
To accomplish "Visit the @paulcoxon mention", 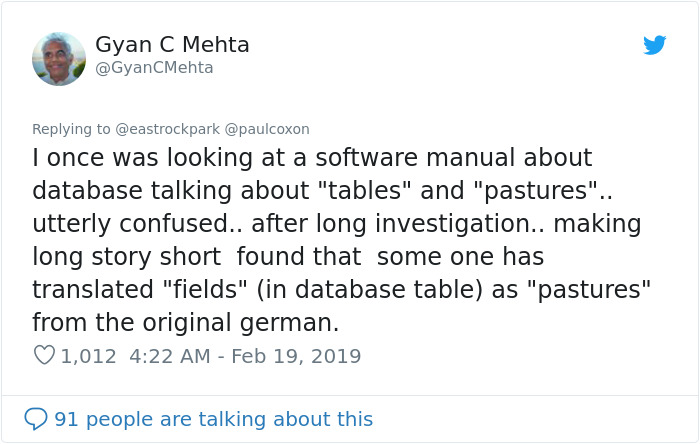I will point(267,129).
